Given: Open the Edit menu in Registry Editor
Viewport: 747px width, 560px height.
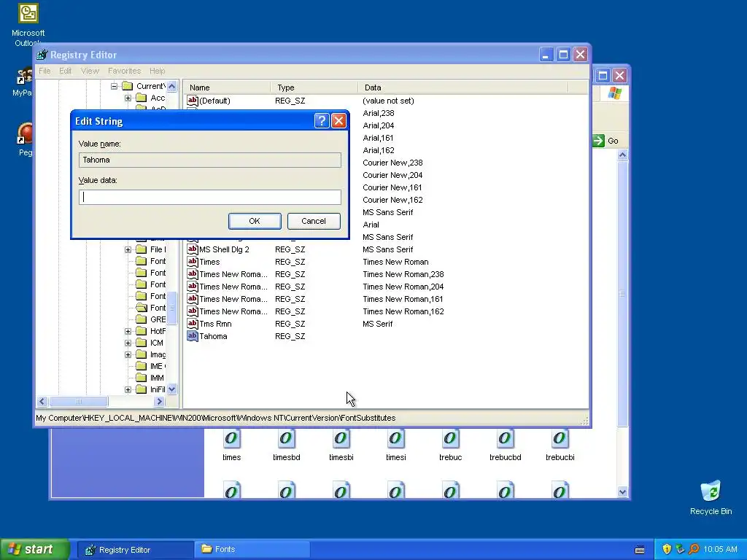Looking at the screenshot, I should tap(65, 71).
